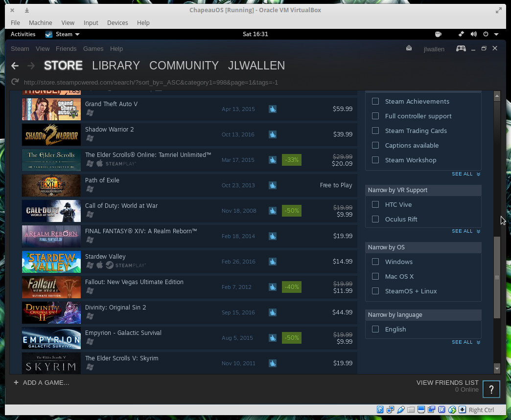
Task: Enable Captions available filter
Action: (375, 145)
